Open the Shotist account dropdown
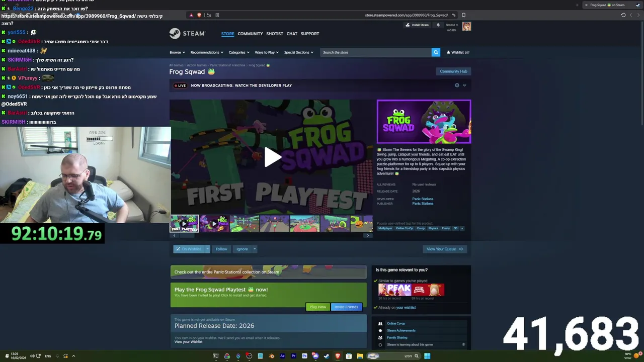The width and height of the screenshot is (644, 362). [x=451, y=25]
